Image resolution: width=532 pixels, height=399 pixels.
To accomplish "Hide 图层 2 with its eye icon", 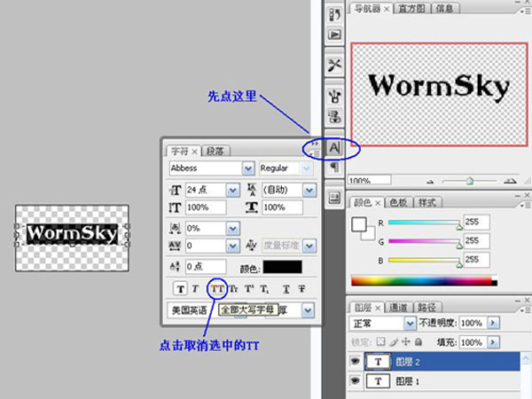I will tap(355, 361).
